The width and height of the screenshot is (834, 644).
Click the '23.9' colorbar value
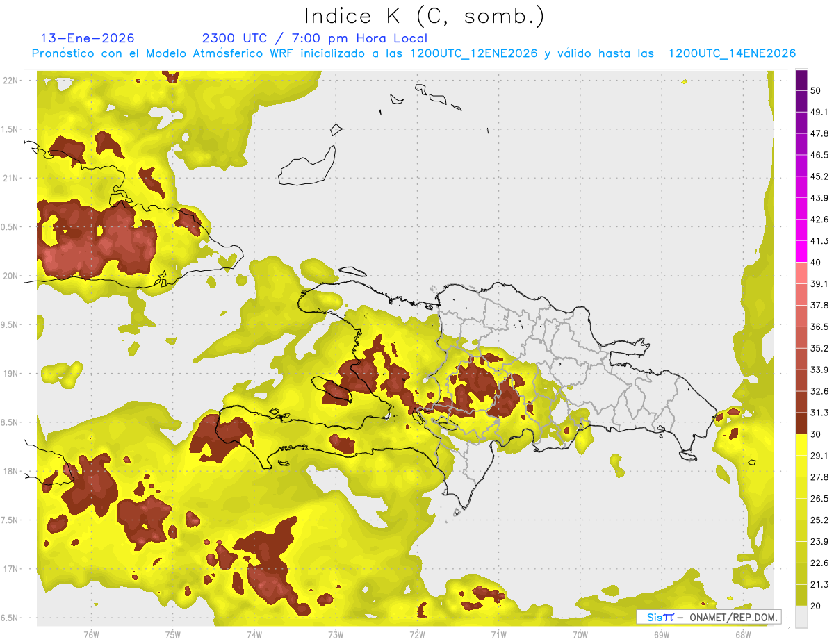[x=819, y=541]
